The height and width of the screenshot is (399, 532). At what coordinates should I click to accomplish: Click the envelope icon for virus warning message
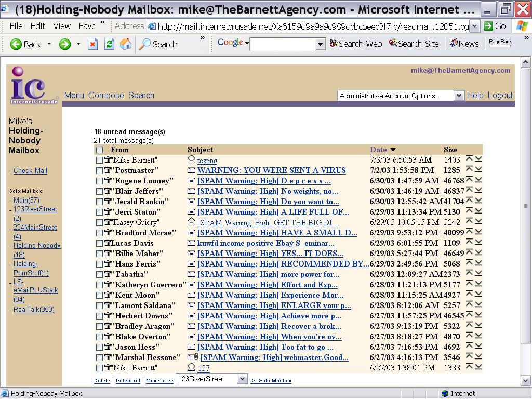pyautogui.click(x=191, y=170)
